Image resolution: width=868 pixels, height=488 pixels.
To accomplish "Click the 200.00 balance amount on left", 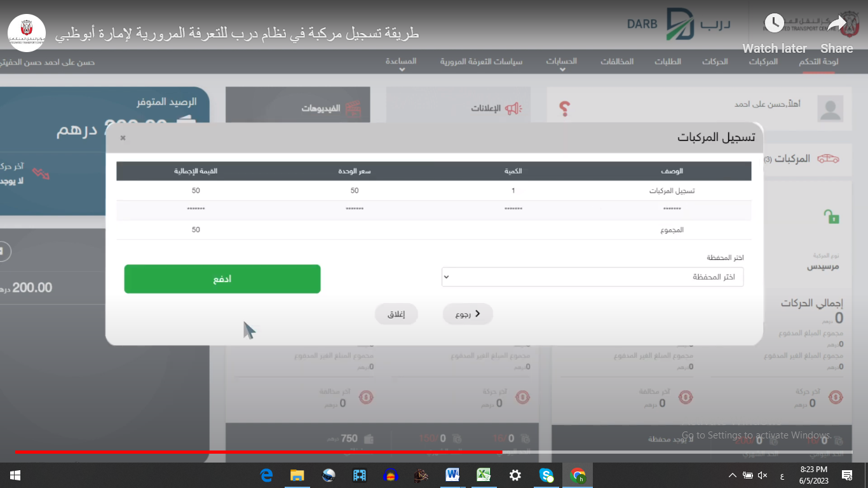I will tap(32, 288).
